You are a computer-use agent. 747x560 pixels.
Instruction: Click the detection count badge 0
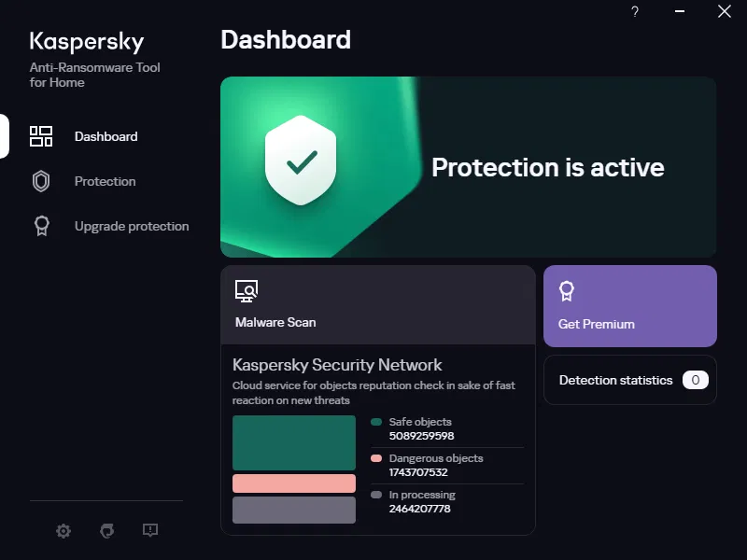[695, 380]
